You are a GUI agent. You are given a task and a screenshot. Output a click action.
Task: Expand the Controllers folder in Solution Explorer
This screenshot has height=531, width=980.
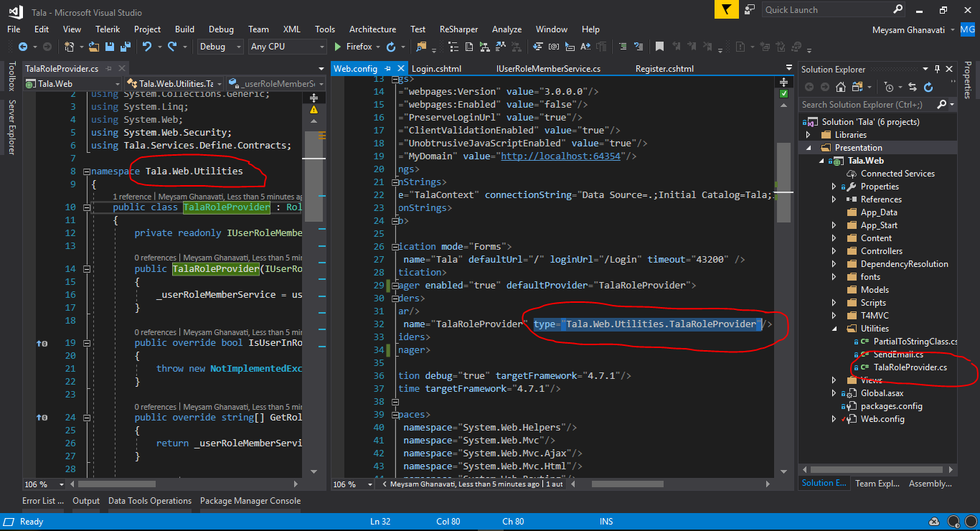pyautogui.click(x=834, y=251)
